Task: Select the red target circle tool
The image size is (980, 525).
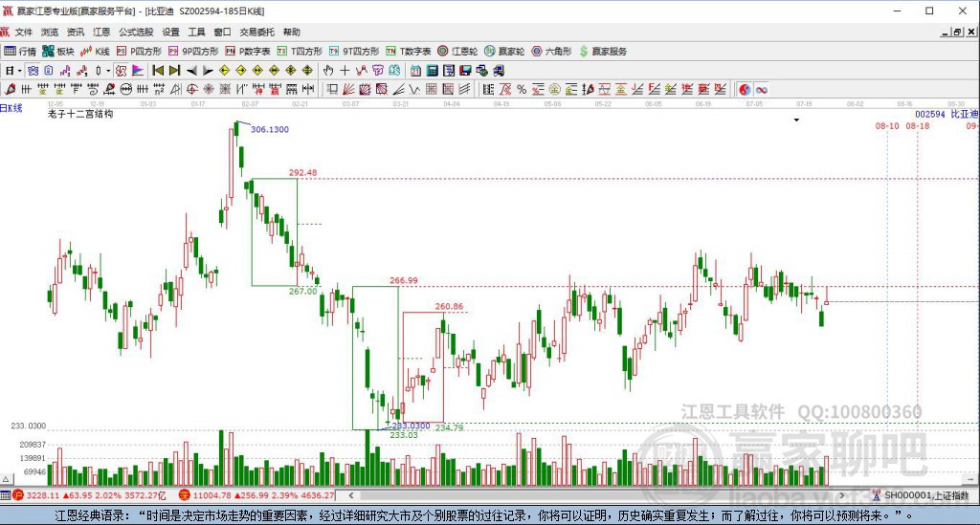Action: [191, 89]
